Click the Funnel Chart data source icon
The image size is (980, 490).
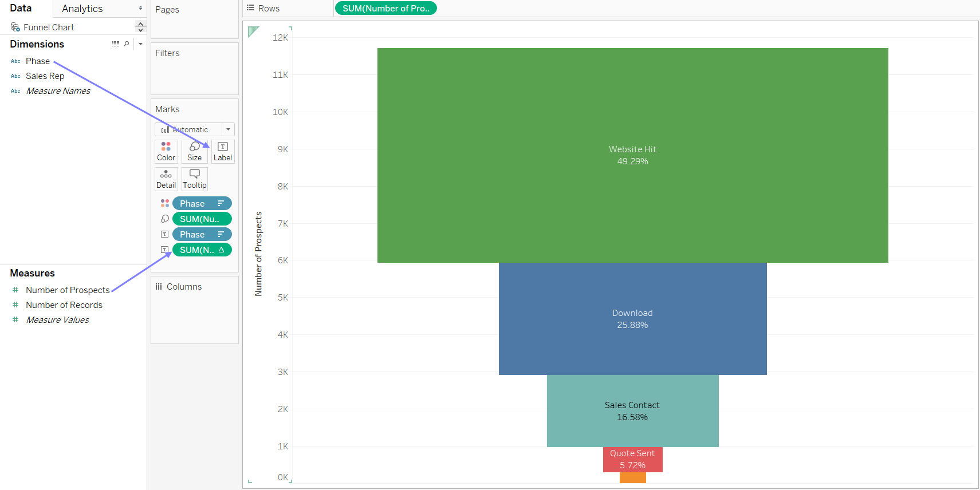tap(15, 27)
